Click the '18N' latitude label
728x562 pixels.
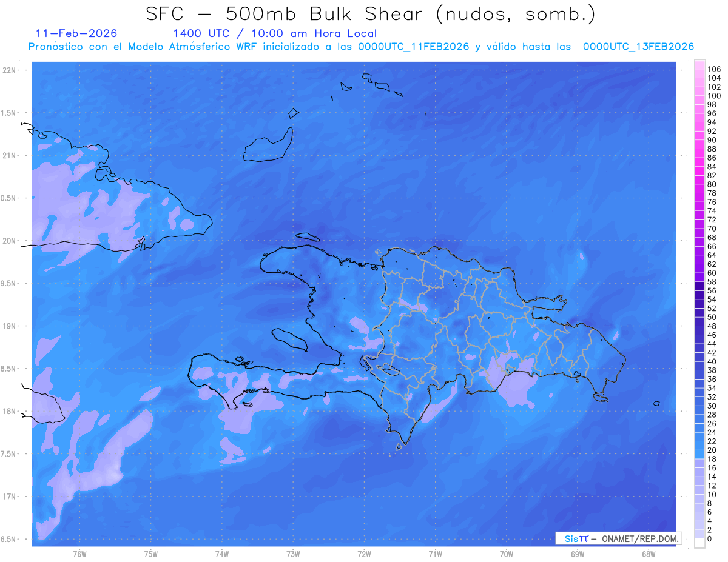[9, 411]
